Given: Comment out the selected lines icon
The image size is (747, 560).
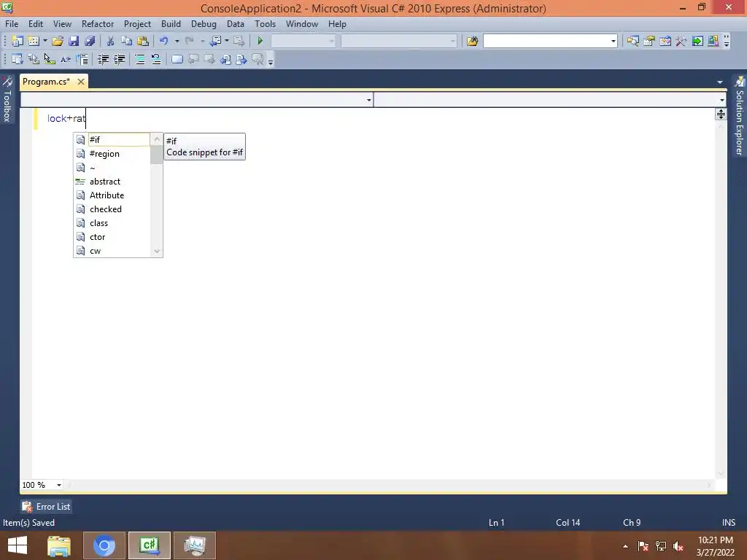Looking at the screenshot, I should [140, 59].
